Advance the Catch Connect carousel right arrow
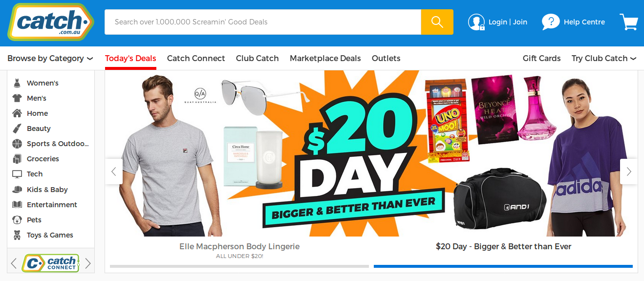Image resolution: width=644 pixels, height=281 pixels. click(88, 263)
